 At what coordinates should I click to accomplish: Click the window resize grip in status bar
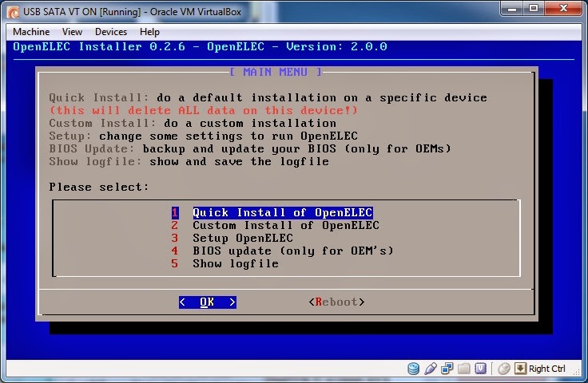coord(577,371)
